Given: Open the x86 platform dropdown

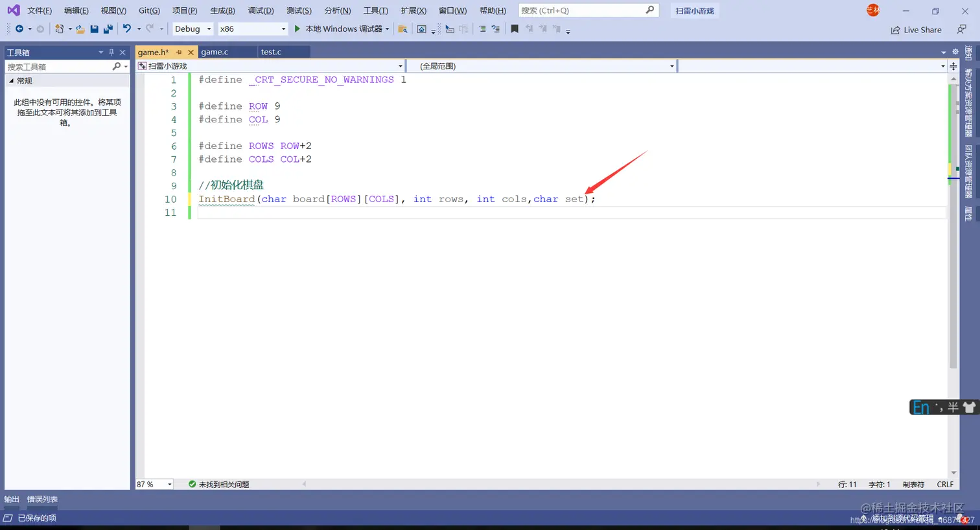Looking at the screenshot, I should [x=252, y=29].
